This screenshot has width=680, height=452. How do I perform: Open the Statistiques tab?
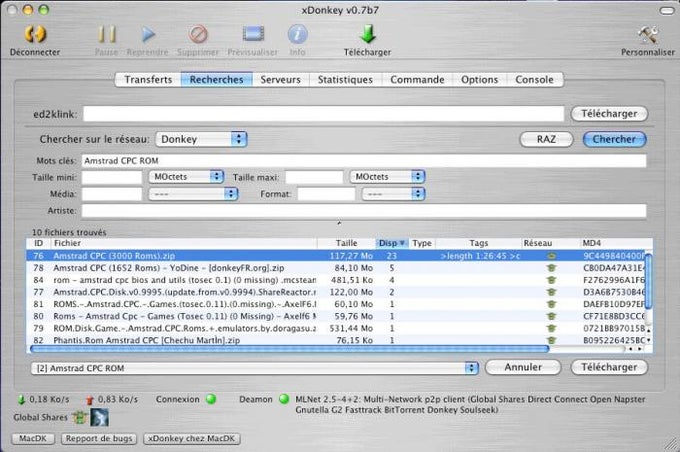coord(345,80)
